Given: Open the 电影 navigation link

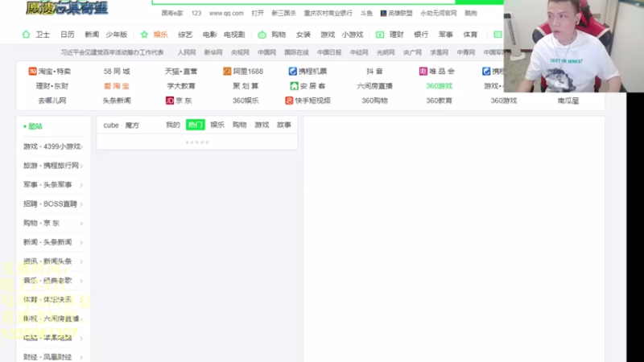Looking at the screenshot, I should coord(209,35).
